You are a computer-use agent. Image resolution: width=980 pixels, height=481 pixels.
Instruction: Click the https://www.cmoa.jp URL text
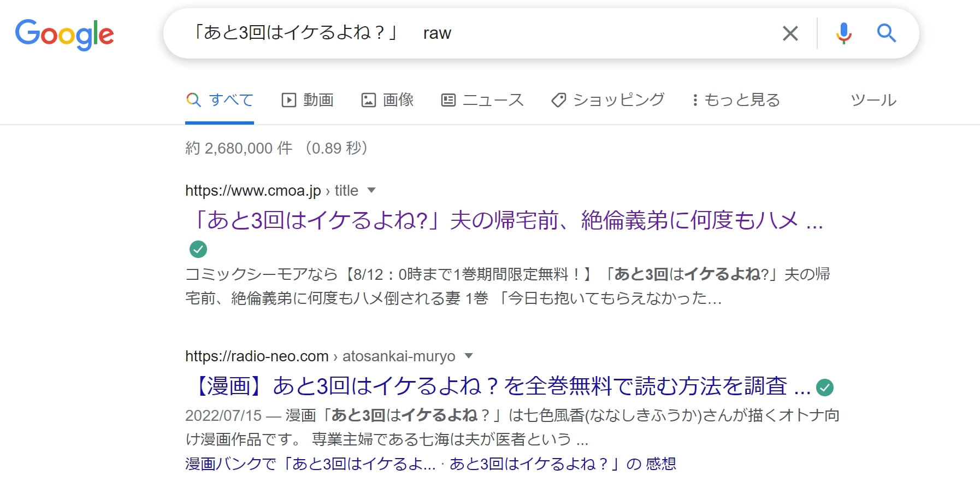coord(253,191)
